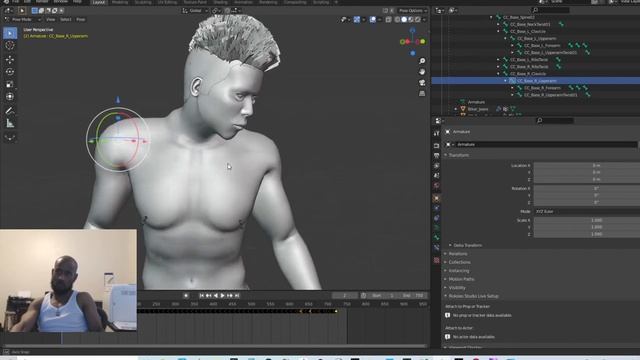Screen dimensions: 640x360
Task: Select CC_Base_R_Forearm in the outliner
Action: tap(542, 88)
